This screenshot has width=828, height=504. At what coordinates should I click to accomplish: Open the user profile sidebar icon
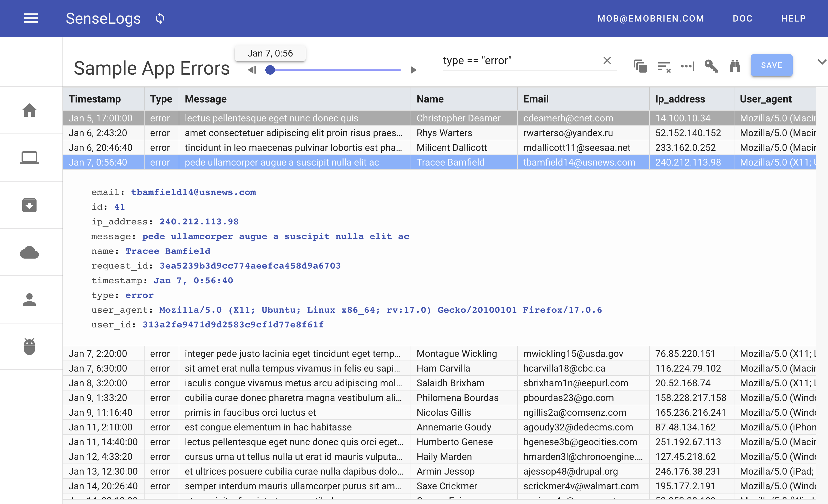click(x=29, y=300)
